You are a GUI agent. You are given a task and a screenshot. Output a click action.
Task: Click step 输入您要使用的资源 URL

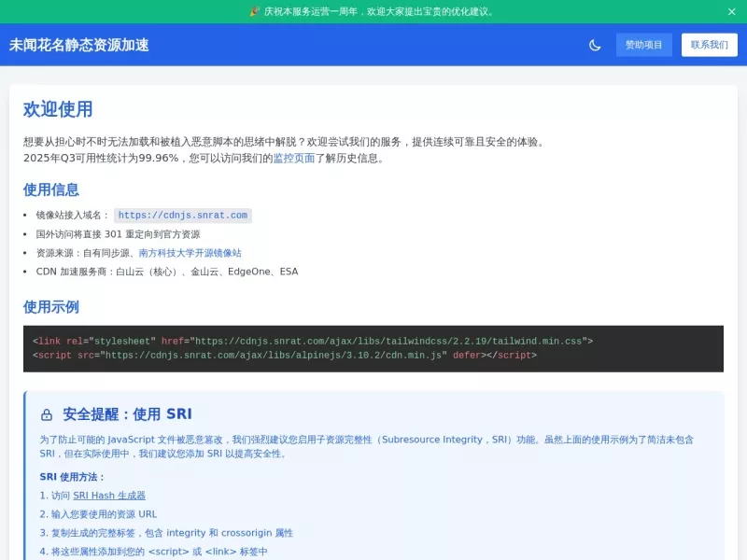click(x=98, y=514)
